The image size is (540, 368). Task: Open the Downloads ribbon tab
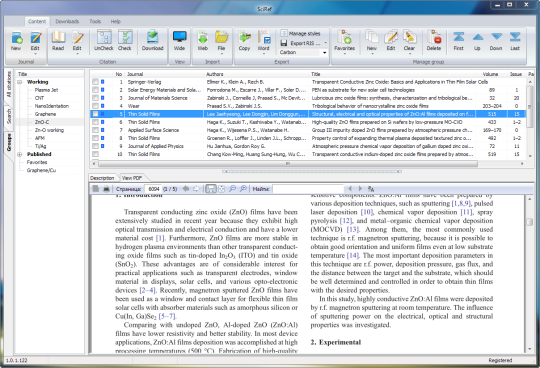[67, 21]
